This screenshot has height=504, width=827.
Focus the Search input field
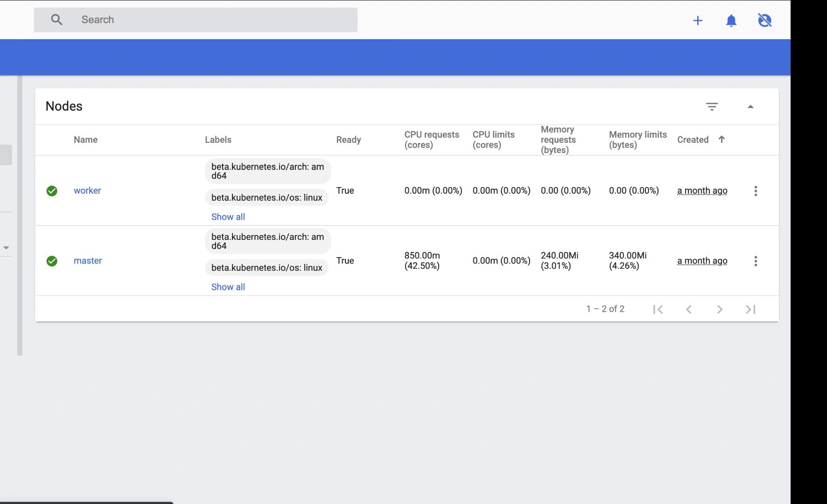pos(196,20)
